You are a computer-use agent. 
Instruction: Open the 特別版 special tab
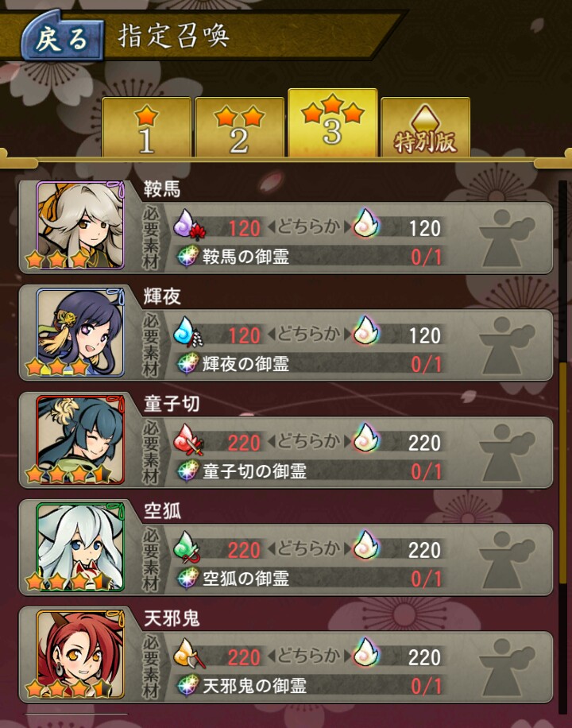(x=425, y=126)
